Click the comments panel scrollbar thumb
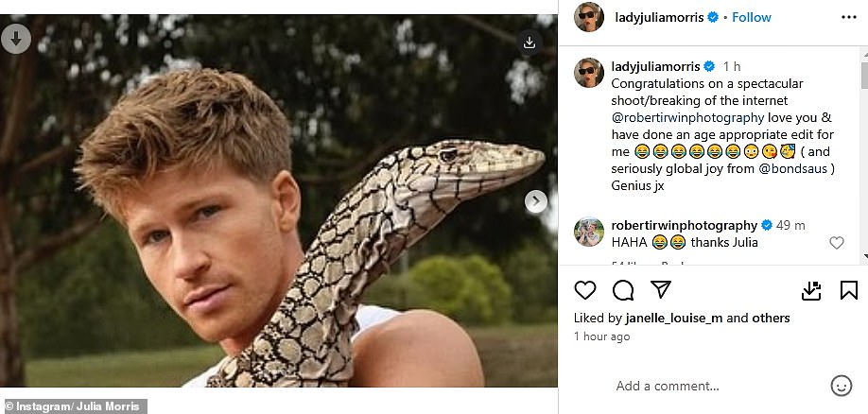This screenshot has height=414, width=868. [864, 70]
